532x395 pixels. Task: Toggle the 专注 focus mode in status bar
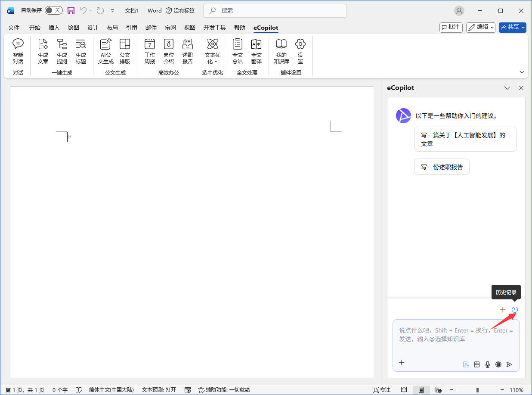coord(381,390)
